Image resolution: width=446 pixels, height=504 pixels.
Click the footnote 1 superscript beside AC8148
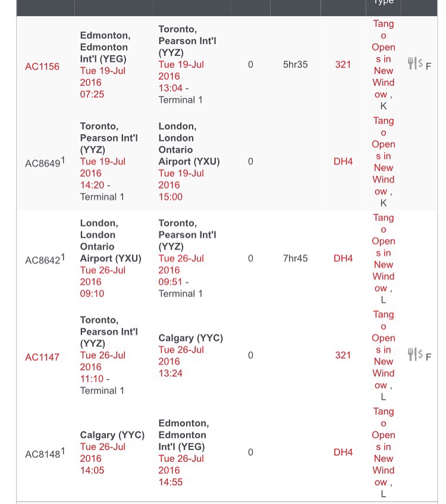63,451
